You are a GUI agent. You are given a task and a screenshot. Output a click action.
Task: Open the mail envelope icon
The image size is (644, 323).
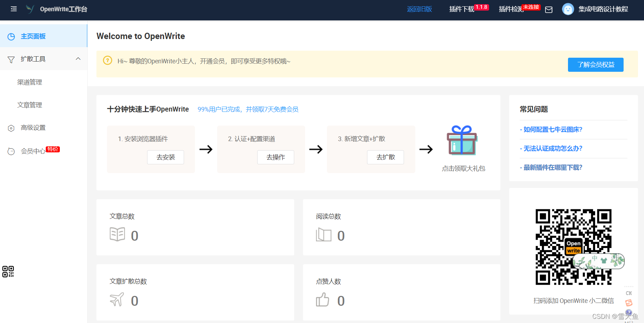click(549, 10)
